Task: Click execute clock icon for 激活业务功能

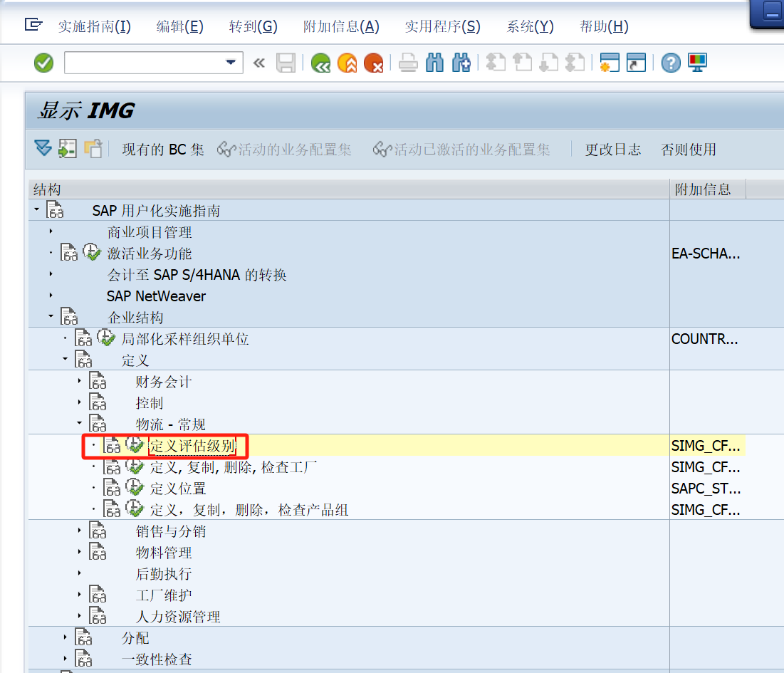Action: pos(92,252)
